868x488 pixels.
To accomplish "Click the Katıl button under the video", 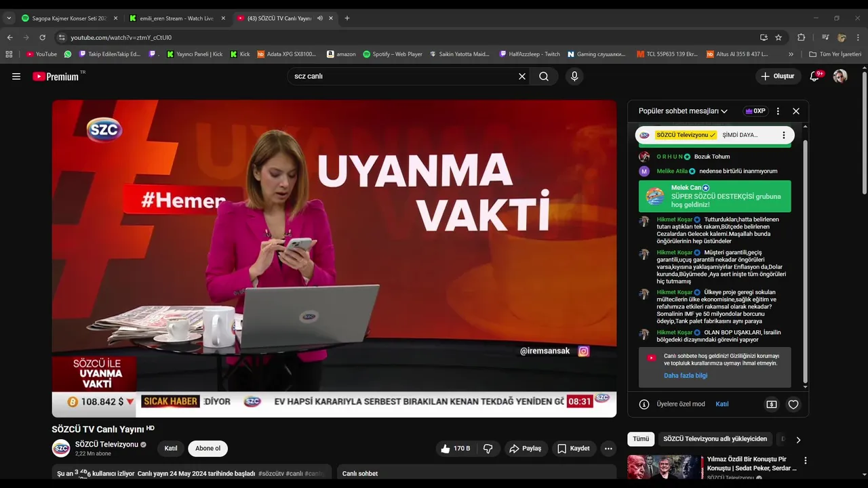I will [171, 449].
